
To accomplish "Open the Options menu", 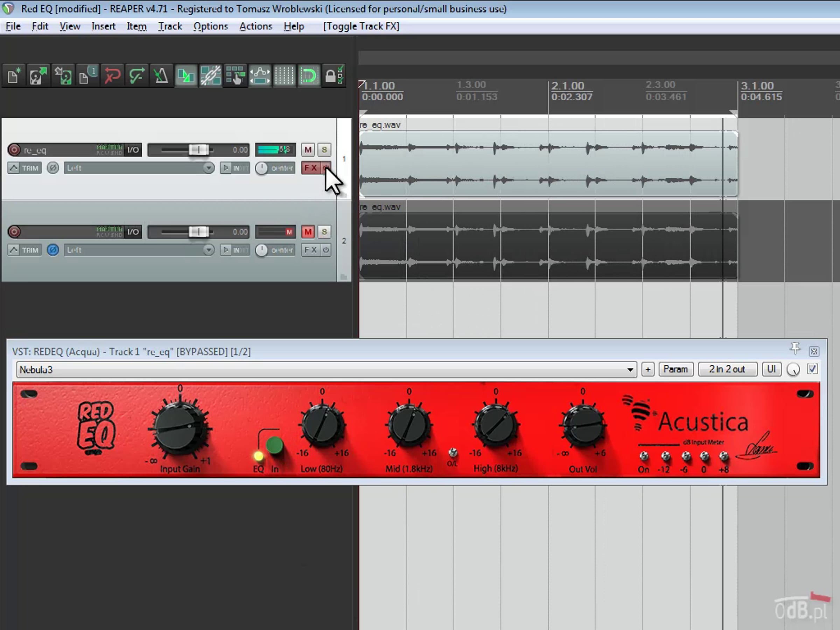I will (211, 26).
